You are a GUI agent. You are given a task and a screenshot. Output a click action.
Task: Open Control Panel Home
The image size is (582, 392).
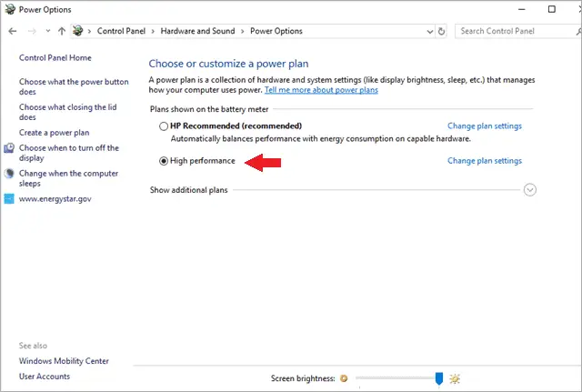(x=55, y=58)
